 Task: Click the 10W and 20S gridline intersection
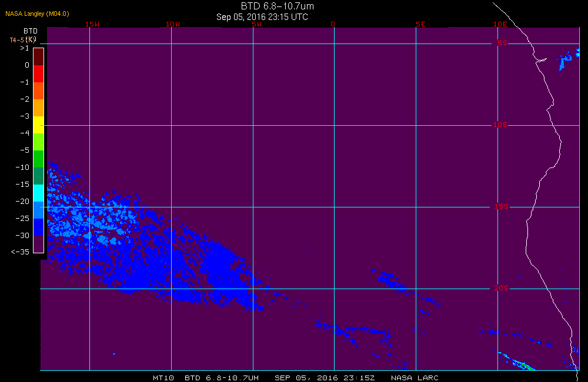point(171,289)
